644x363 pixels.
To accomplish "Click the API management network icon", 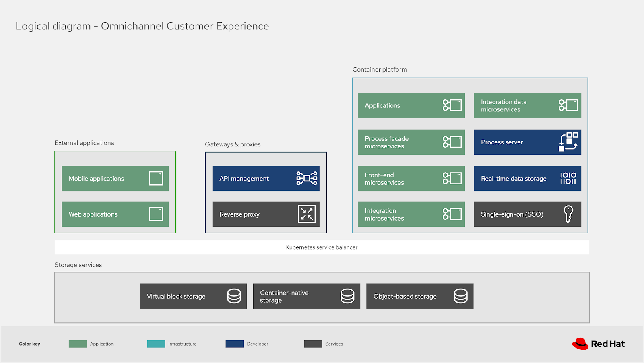I will click(x=307, y=178).
